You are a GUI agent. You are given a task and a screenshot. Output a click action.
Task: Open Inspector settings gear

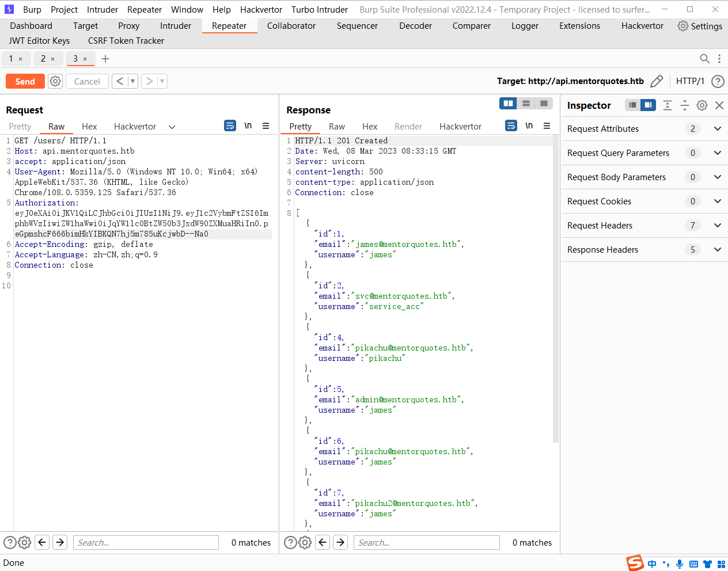pyautogui.click(x=702, y=105)
